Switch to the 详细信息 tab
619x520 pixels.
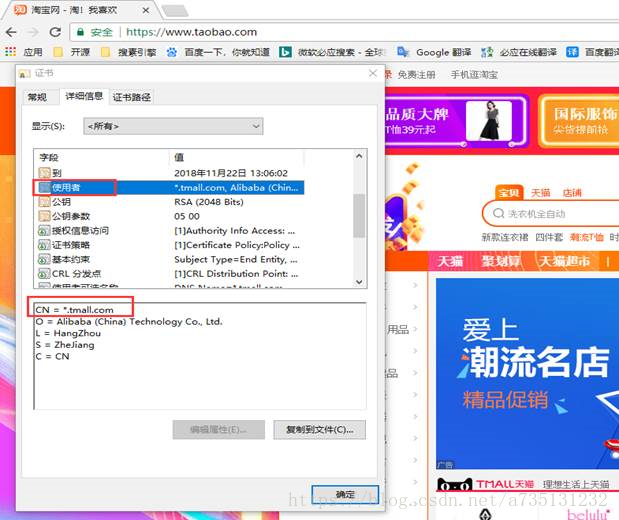pyautogui.click(x=84, y=96)
